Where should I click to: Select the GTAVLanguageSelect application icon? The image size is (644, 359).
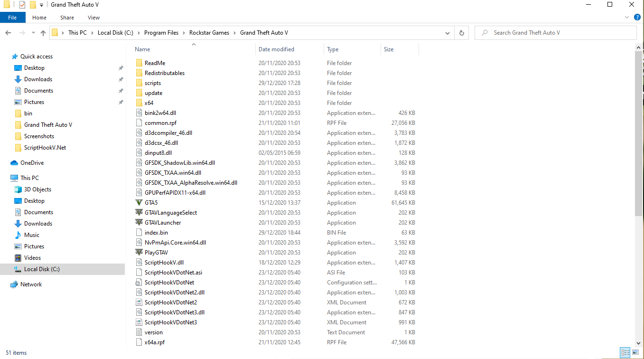pos(139,213)
